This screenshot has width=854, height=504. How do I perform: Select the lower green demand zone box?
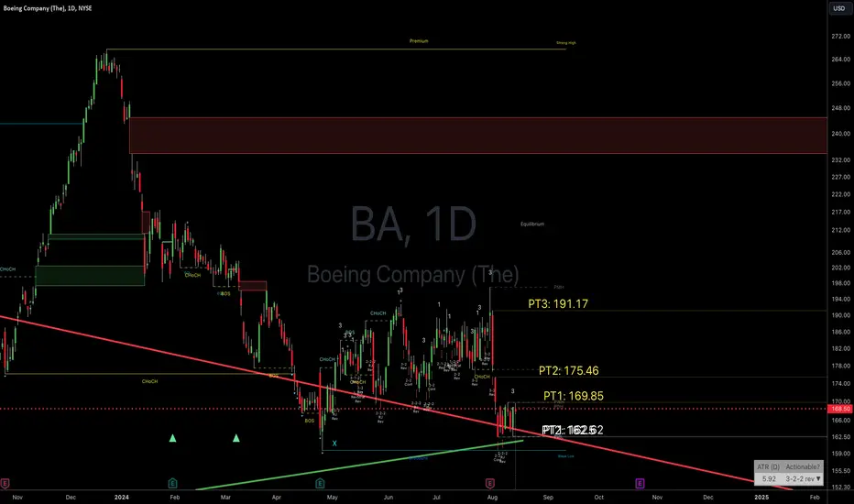90,275
